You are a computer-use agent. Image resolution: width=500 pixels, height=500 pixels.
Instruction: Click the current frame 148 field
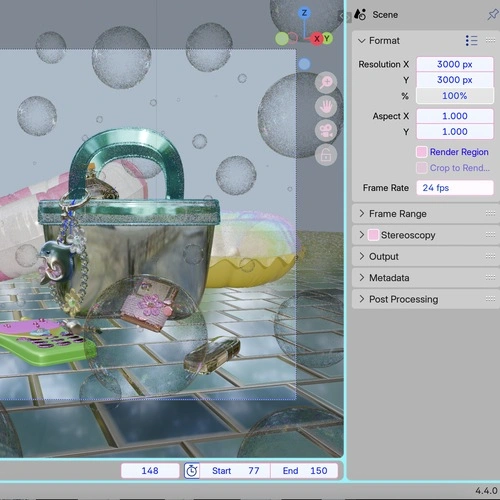(150, 471)
